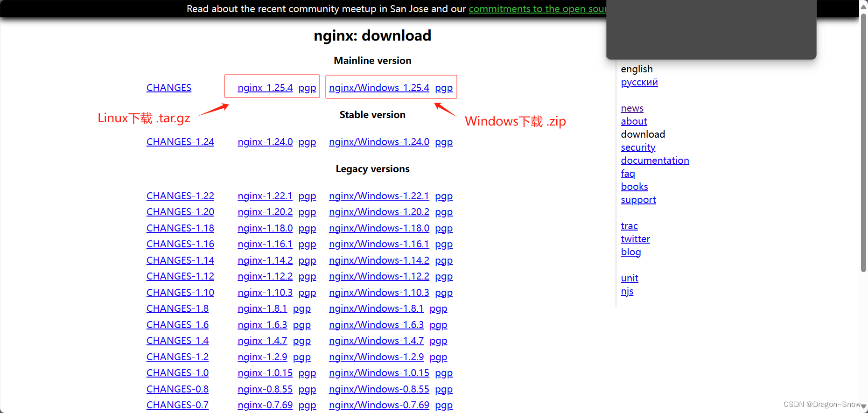Open unit project link

630,278
